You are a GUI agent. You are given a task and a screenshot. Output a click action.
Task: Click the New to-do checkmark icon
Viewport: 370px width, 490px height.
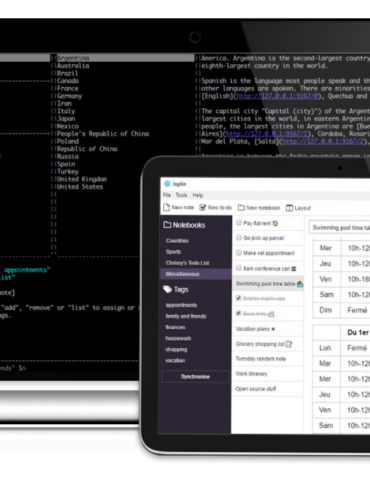point(203,207)
